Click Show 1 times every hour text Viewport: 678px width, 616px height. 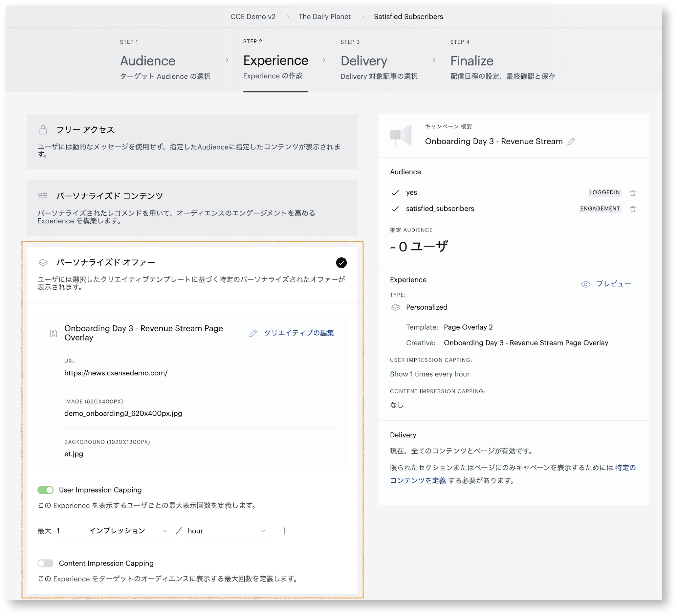click(429, 374)
